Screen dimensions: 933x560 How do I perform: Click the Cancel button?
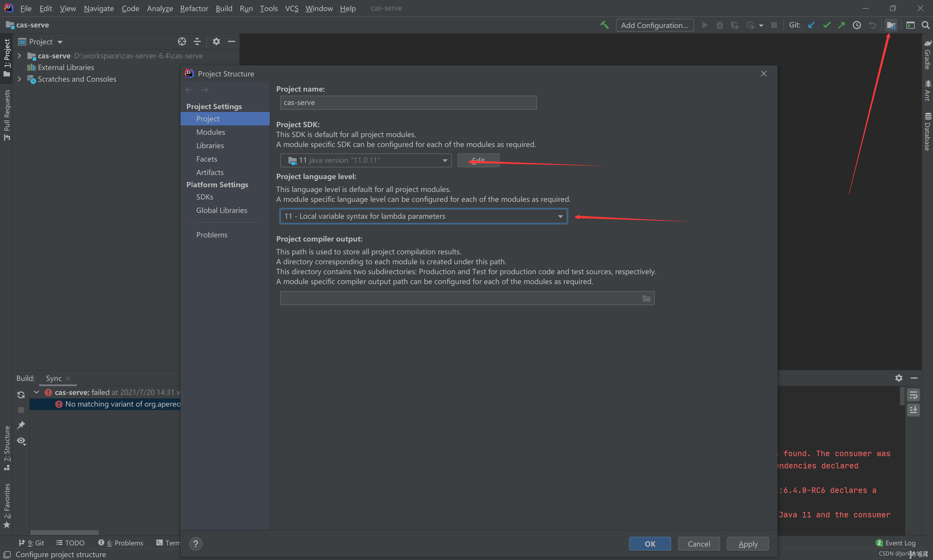pyautogui.click(x=699, y=544)
